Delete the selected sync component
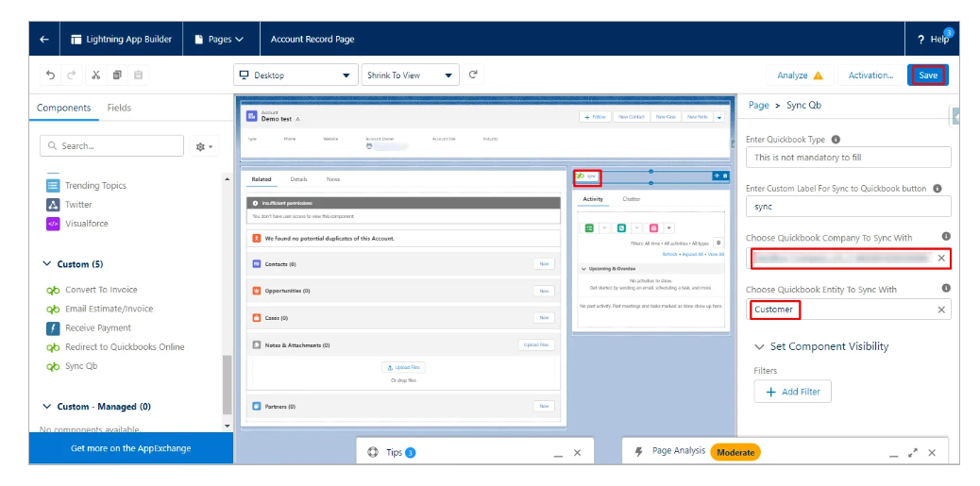Image resolution: width=980 pixels, height=486 pixels. 725,176
